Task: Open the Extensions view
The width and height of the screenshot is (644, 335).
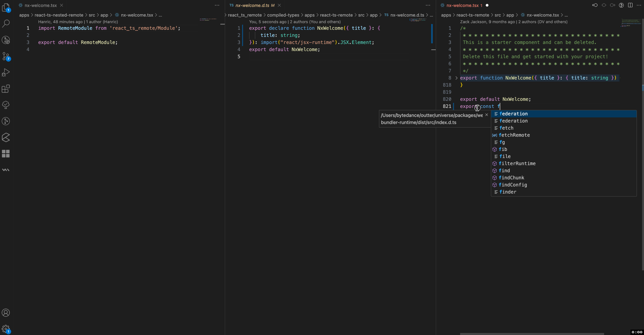Action: (6, 89)
